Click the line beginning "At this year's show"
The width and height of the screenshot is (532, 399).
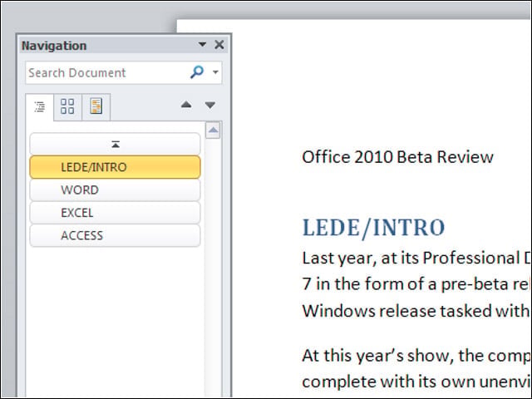(x=416, y=356)
